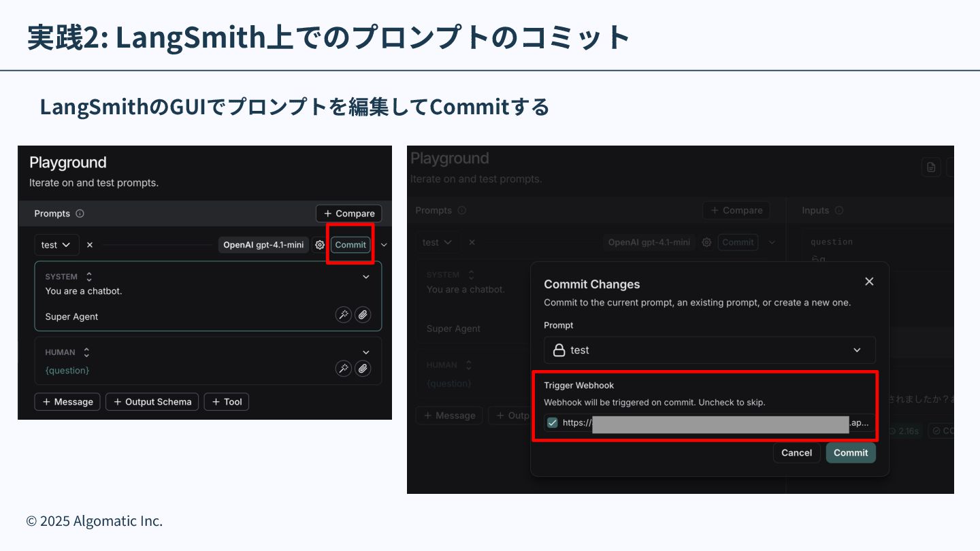
Task: Click webhook URL starting with https://
Action: pos(715,422)
